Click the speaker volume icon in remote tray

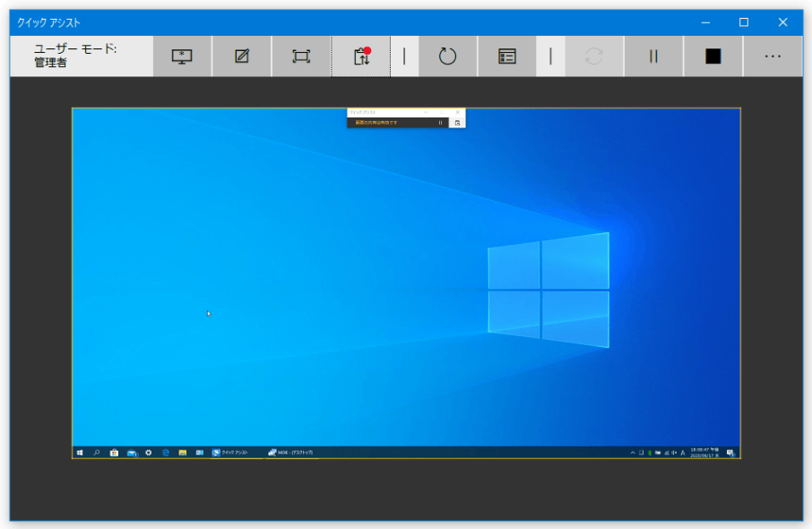674,453
